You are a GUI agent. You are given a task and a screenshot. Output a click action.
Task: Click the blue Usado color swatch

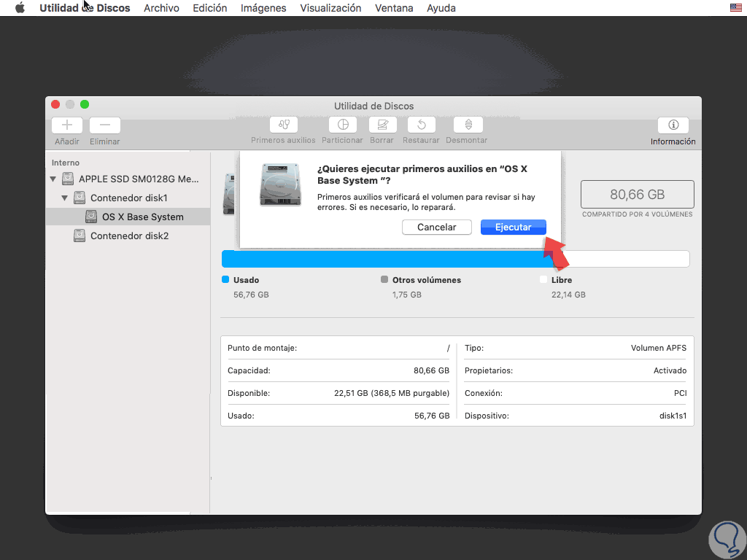pyautogui.click(x=225, y=279)
